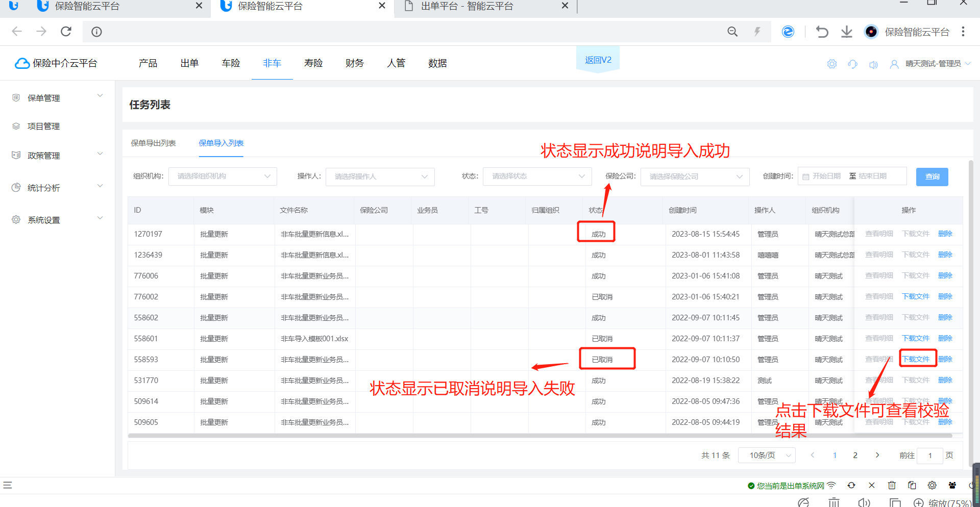Open the 财务 top menu
980x507 pixels.
coord(355,63)
